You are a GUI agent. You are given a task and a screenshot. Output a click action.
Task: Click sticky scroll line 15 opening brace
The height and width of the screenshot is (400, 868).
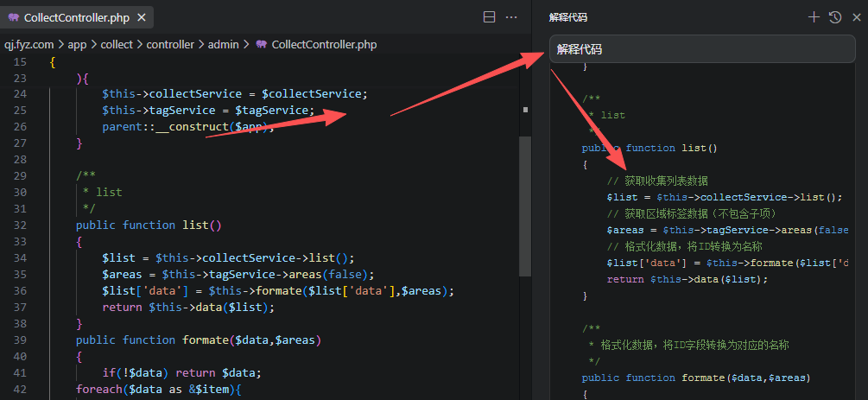[x=53, y=62]
